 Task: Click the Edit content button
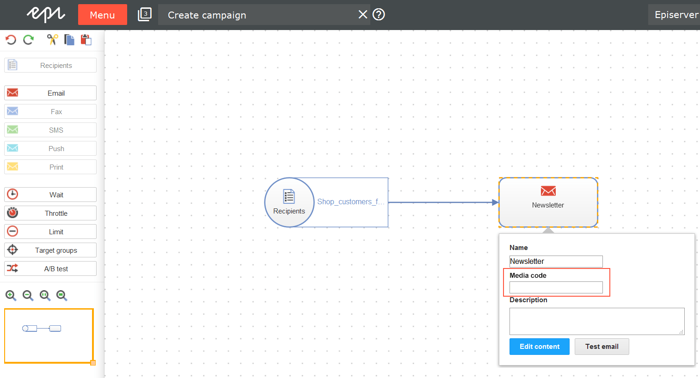coord(539,346)
